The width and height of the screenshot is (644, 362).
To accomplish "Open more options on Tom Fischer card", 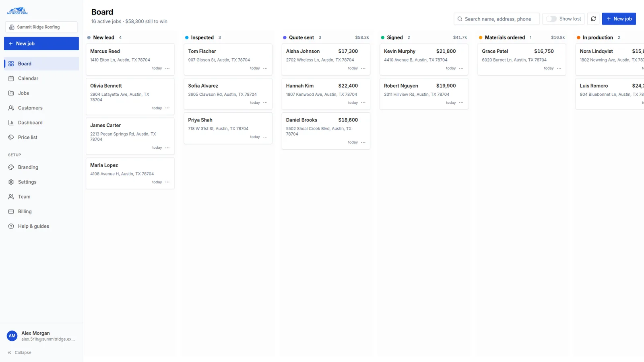I will [265, 68].
